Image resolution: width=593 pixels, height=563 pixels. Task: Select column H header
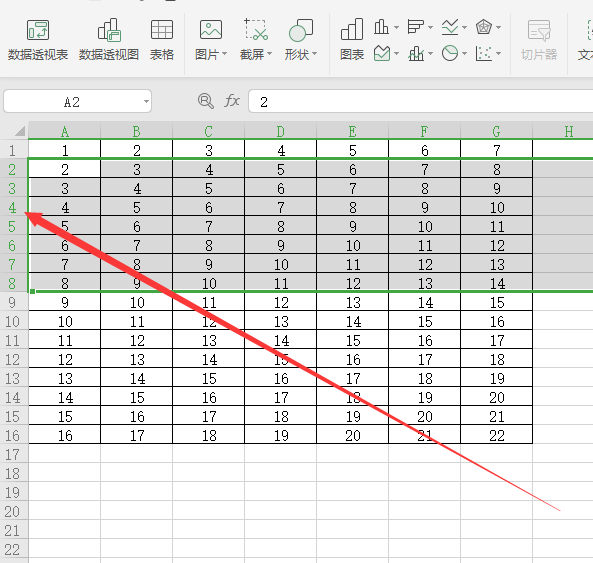(x=563, y=131)
